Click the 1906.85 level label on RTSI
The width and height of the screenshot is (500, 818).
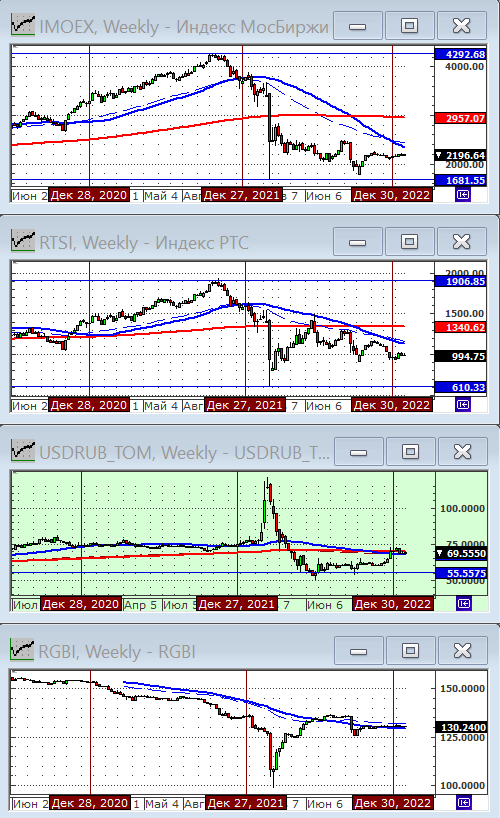460,282
